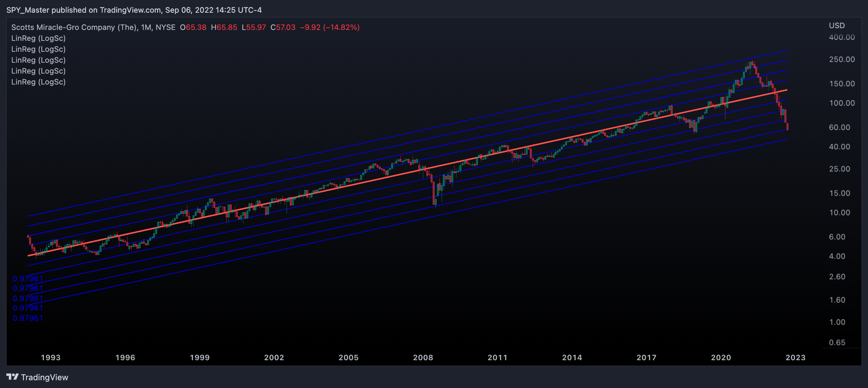The height and width of the screenshot is (388, 868).
Task: Click the open price value O65.38
Action: pos(193,27)
